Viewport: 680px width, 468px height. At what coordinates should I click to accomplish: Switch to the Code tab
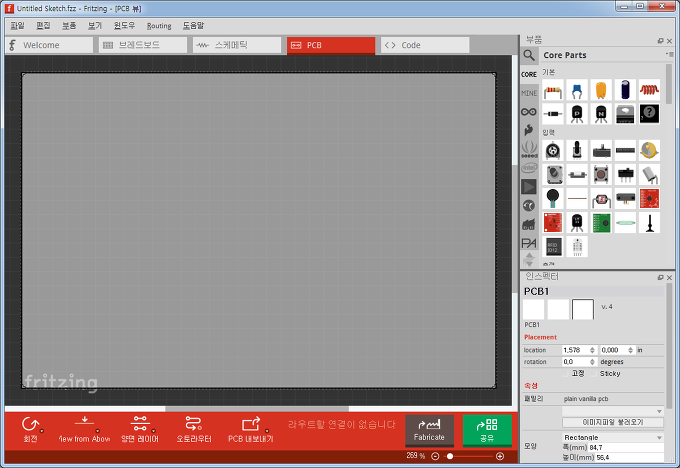point(425,45)
